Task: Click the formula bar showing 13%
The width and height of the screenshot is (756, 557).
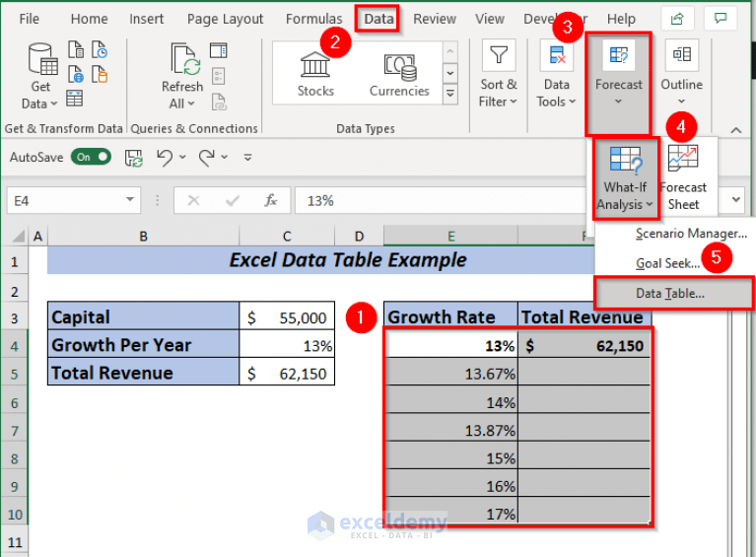Action: 439,200
